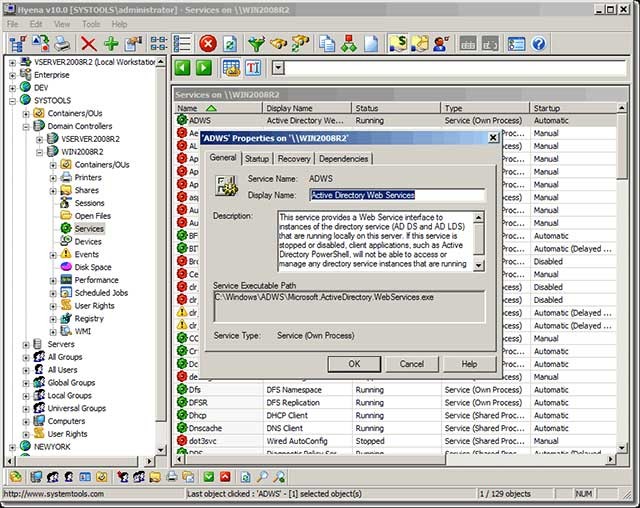Open the Tools menu
Image resolution: width=640 pixels, height=508 pixels.
[x=91, y=23]
